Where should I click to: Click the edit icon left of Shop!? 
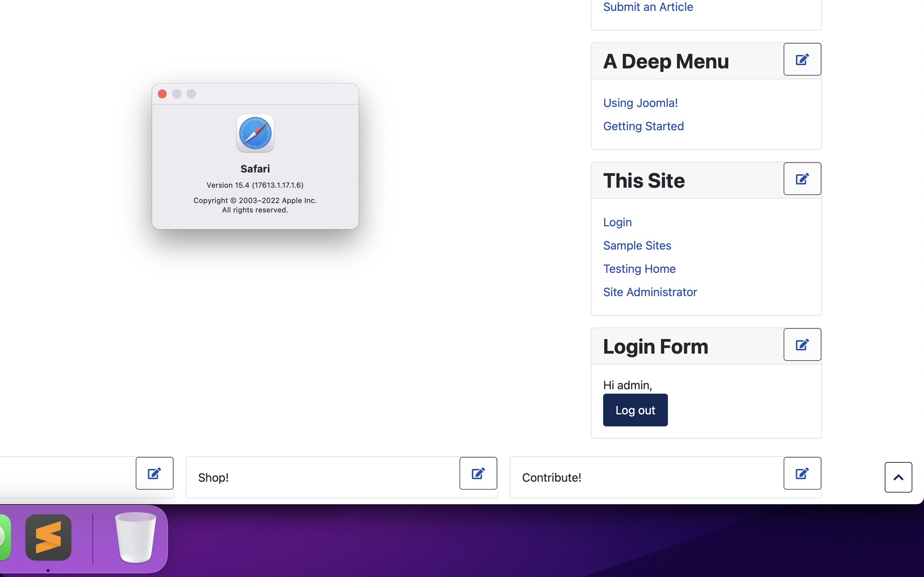pos(155,473)
